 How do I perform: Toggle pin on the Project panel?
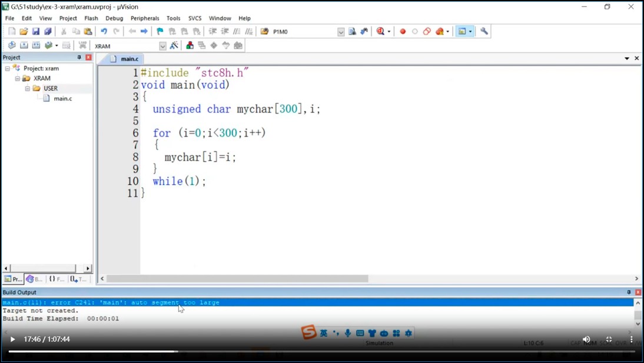coord(79,58)
